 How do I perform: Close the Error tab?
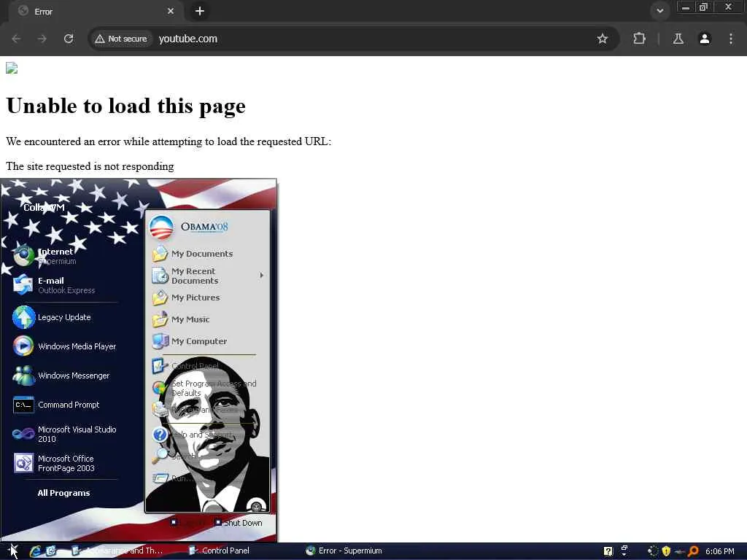coord(171,11)
